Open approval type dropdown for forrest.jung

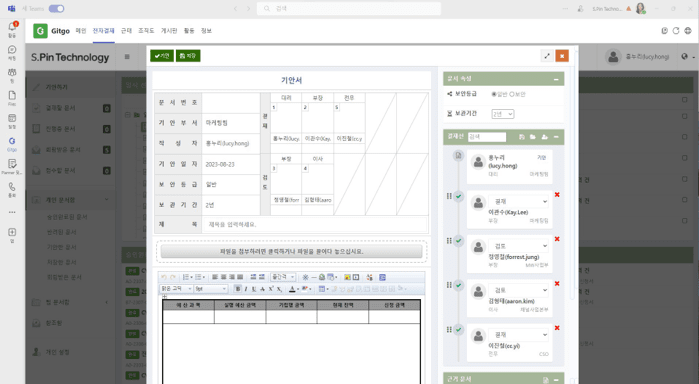519,246
